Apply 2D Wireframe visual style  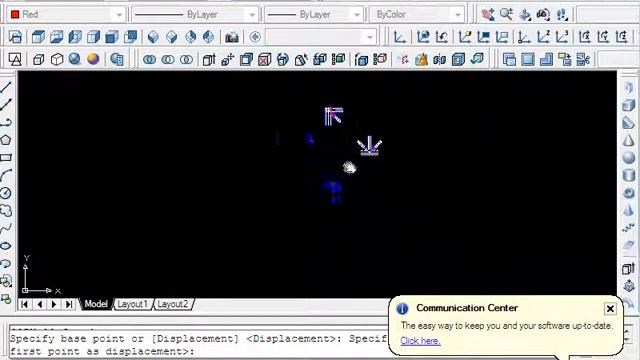(15, 60)
